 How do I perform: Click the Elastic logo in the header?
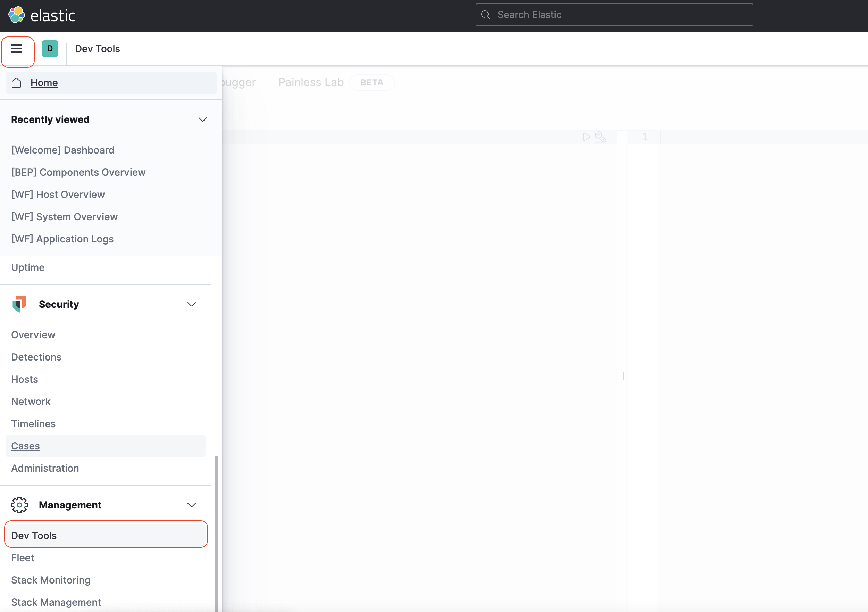click(x=42, y=15)
